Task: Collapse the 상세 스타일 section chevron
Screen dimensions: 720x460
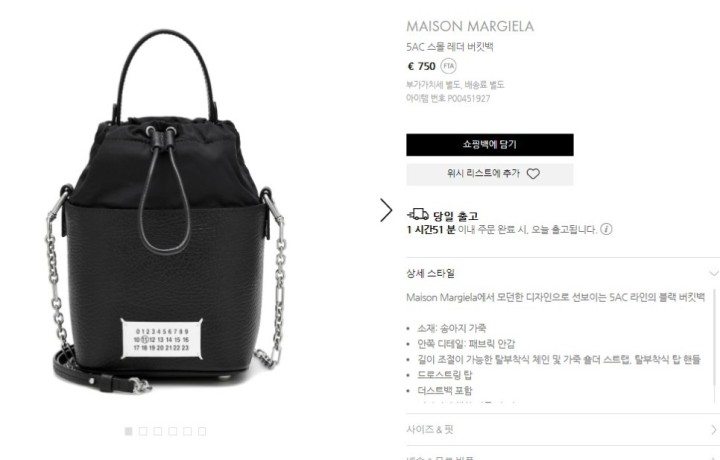Action: point(714,274)
